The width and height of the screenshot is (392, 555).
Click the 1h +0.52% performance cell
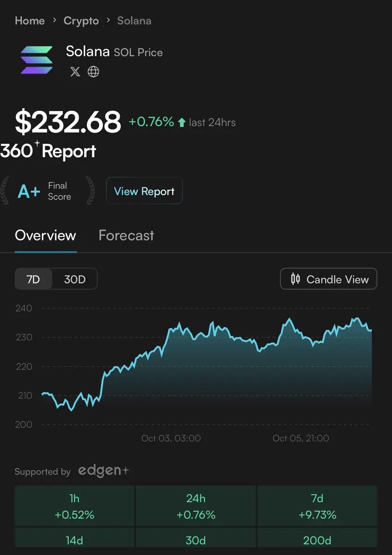pos(74,506)
